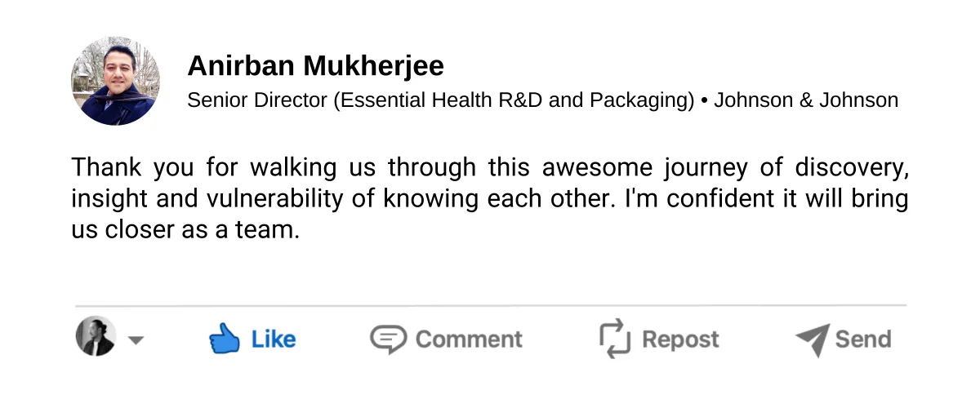Click the paper plane Send icon
Image resolution: width=980 pixels, height=408 pixels.
point(812,339)
